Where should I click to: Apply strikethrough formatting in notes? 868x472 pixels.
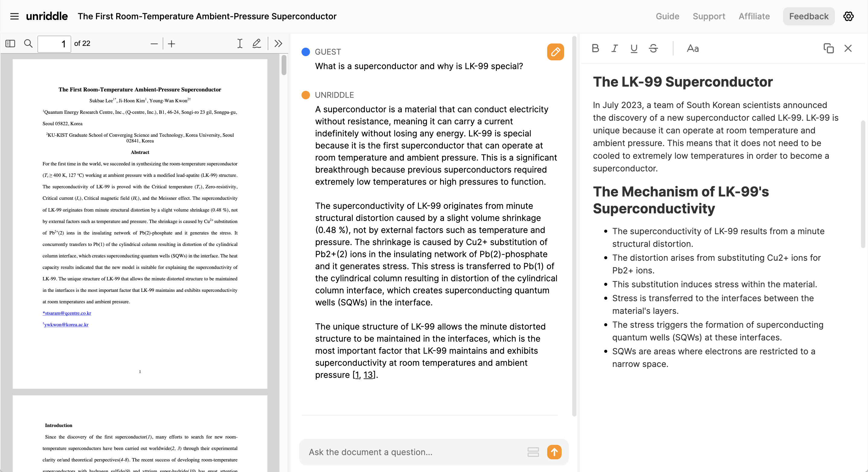click(x=653, y=49)
